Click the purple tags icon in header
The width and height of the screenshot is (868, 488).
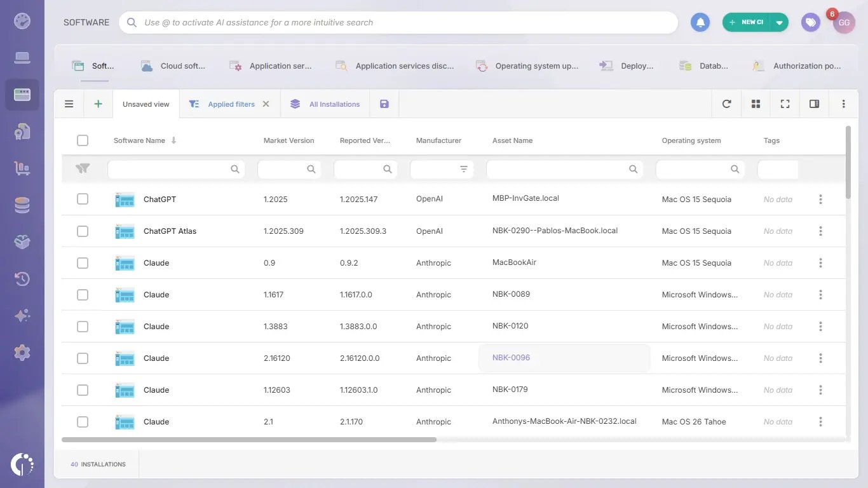pos(810,22)
